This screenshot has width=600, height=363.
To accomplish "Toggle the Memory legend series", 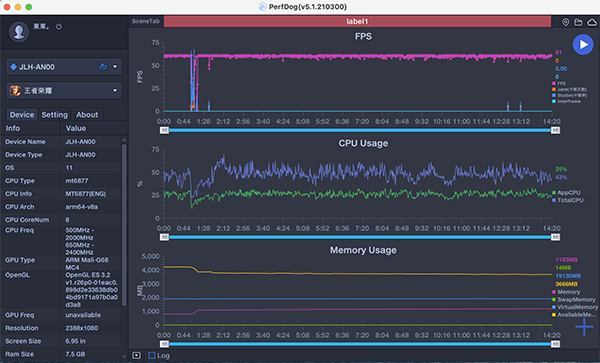I will coord(566,292).
